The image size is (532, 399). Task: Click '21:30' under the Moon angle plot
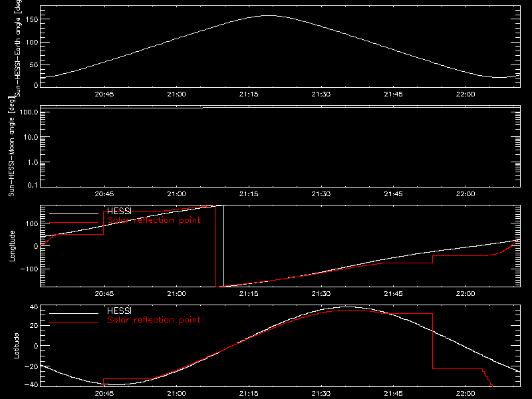[321, 194]
